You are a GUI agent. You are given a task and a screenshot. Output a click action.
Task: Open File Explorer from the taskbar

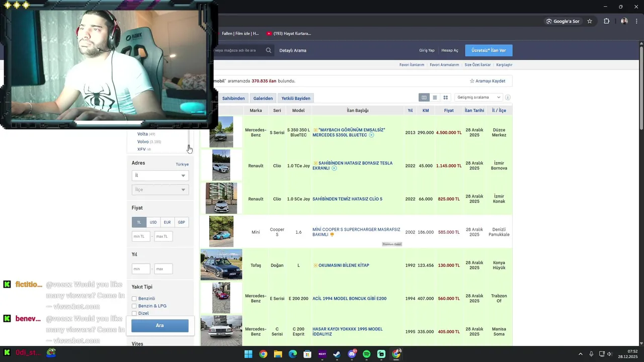[x=278, y=354]
